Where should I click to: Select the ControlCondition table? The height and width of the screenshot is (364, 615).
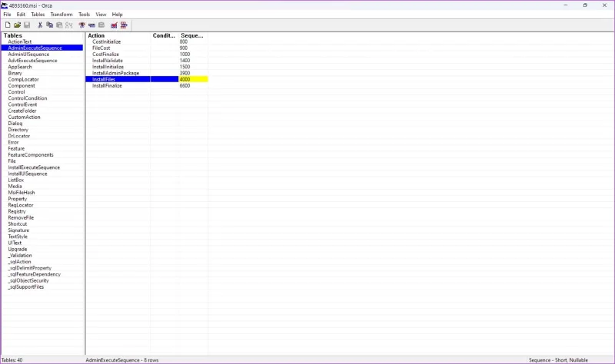[28, 98]
